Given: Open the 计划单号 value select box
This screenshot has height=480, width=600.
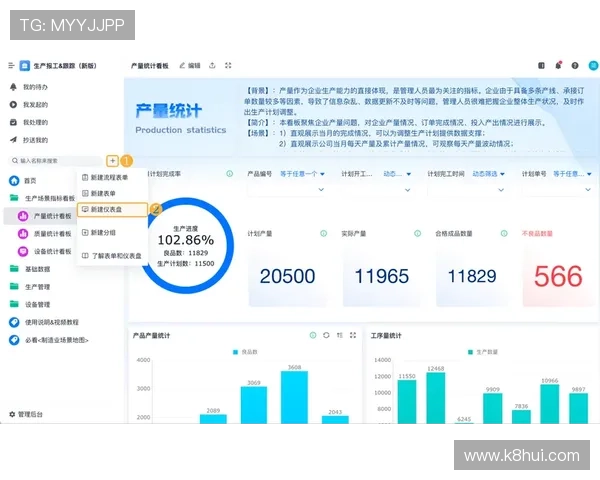Looking at the screenshot, I should (x=557, y=190).
